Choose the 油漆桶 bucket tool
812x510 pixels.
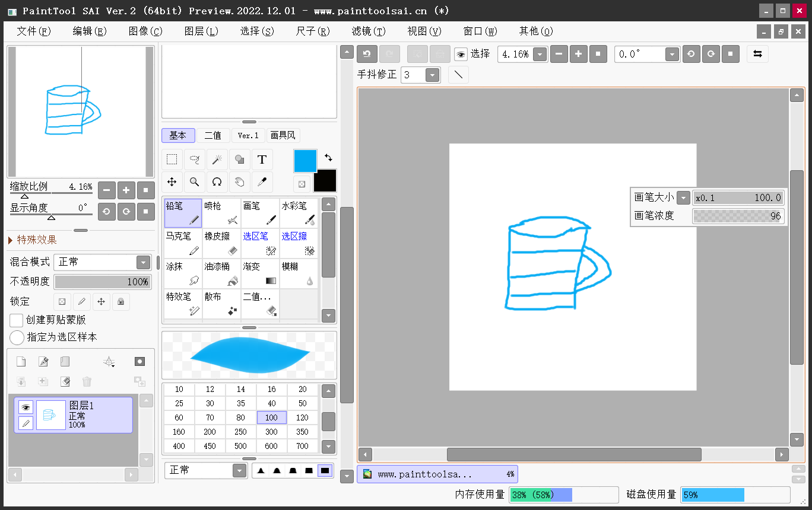tap(221, 274)
